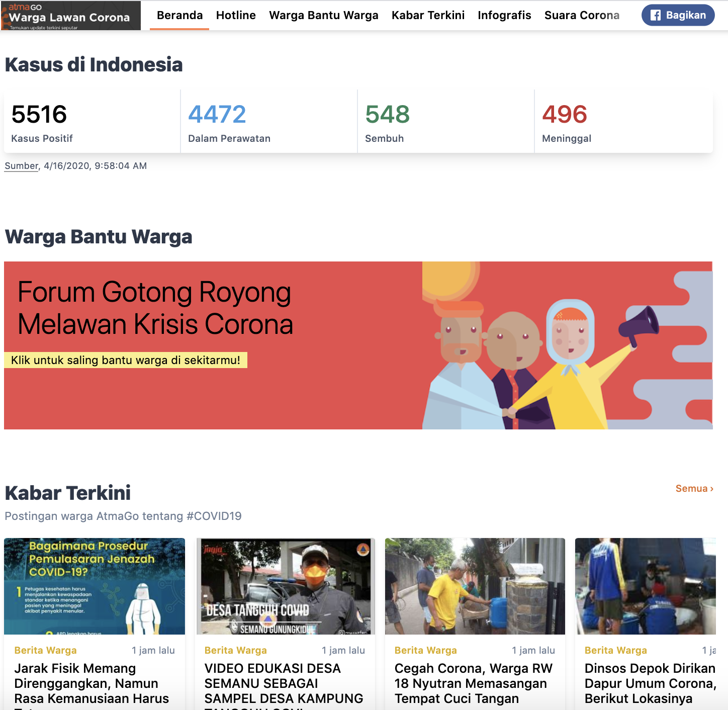The image size is (728, 710).
Task: Follow the Sumber source link
Action: (22, 166)
